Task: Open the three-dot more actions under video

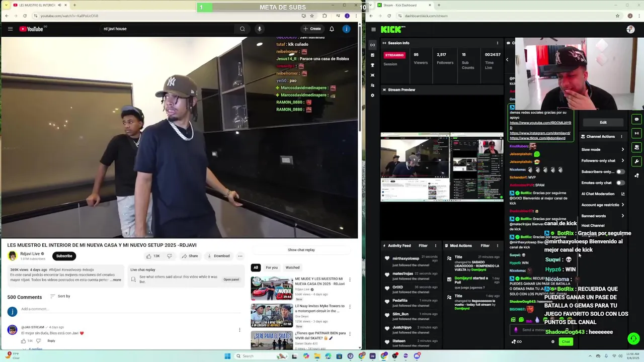Action: click(x=240, y=256)
